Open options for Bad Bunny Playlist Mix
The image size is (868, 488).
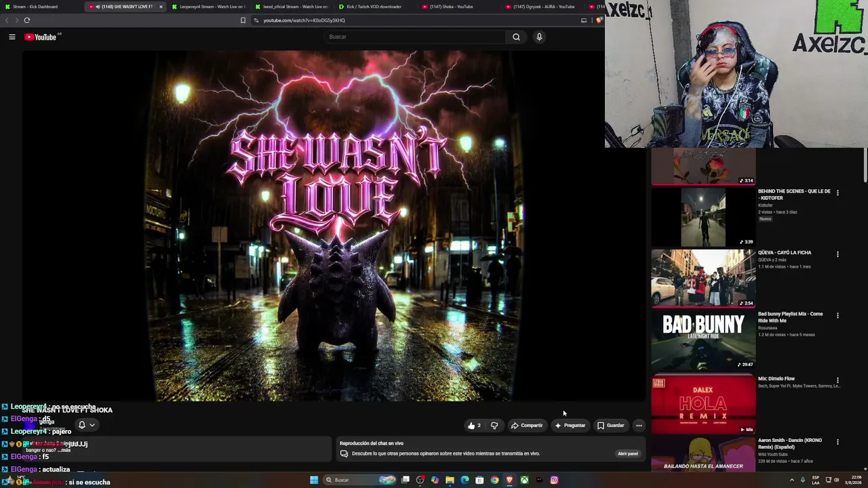[837, 315]
